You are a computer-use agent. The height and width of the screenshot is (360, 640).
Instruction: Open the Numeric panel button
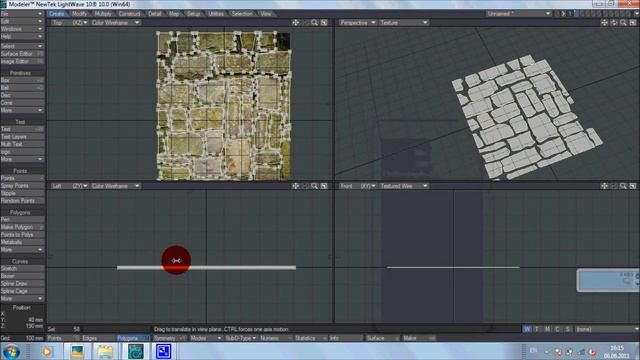point(276,338)
